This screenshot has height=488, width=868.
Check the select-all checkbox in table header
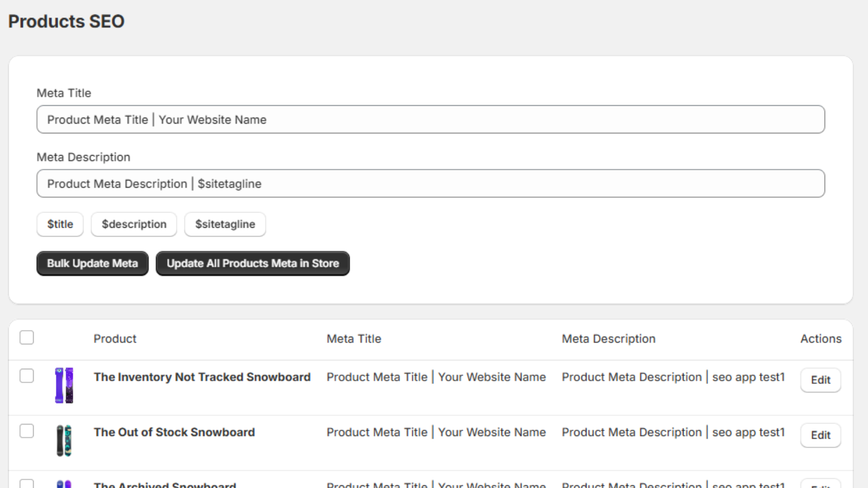pyautogui.click(x=26, y=337)
